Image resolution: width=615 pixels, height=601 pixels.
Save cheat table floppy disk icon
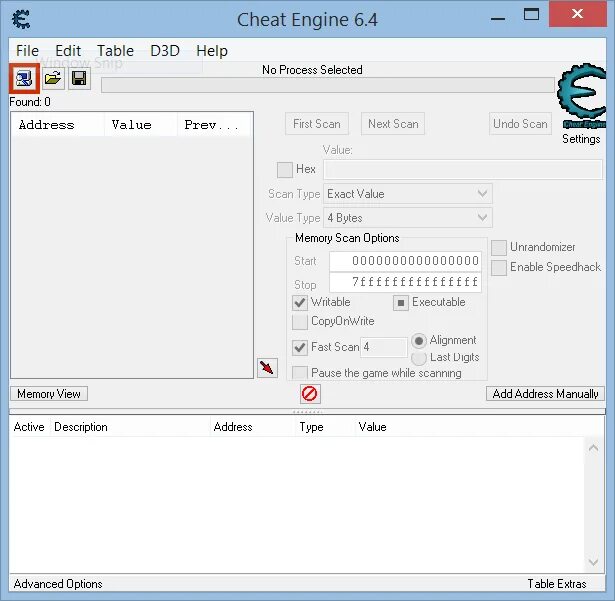point(79,78)
